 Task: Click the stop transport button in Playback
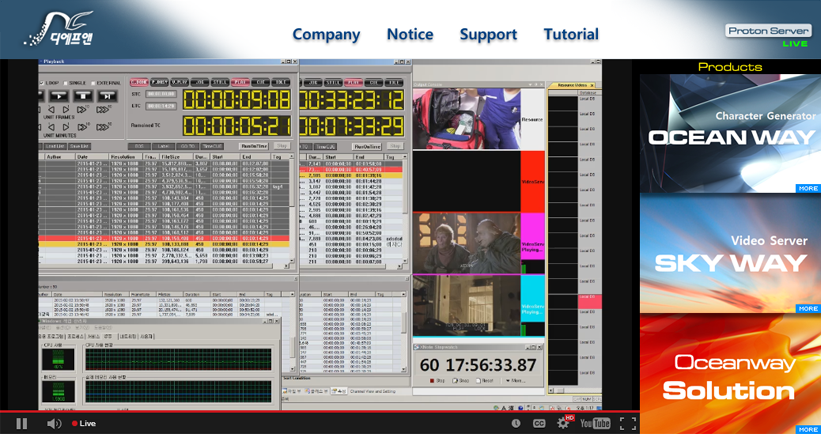(83, 96)
